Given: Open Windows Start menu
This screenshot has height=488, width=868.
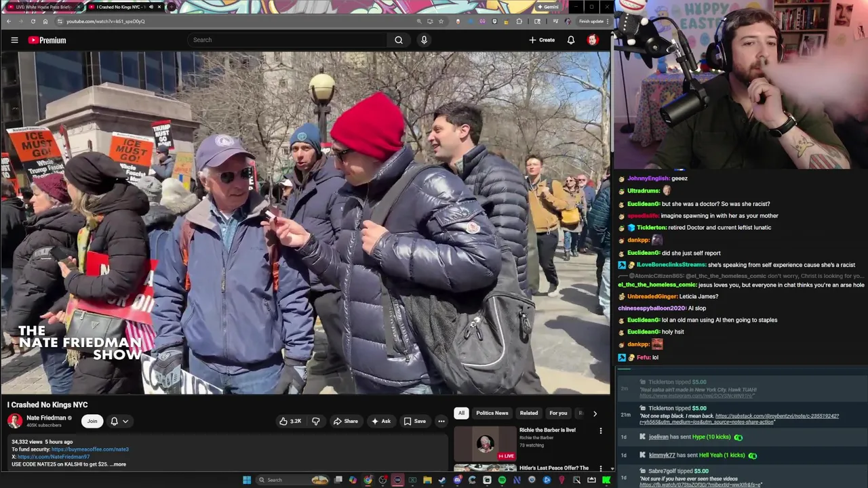Looking at the screenshot, I should (x=247, y=480).
